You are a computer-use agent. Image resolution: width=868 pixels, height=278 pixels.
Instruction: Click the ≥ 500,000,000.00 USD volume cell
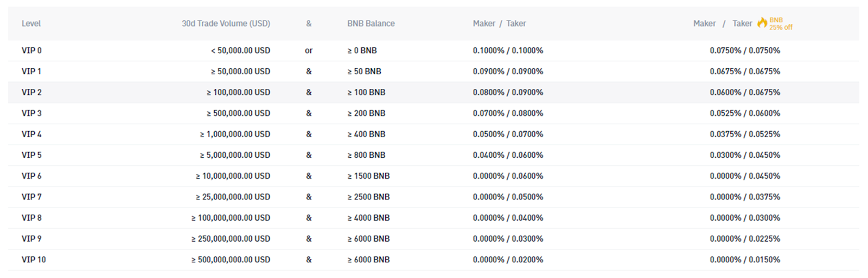231,260
